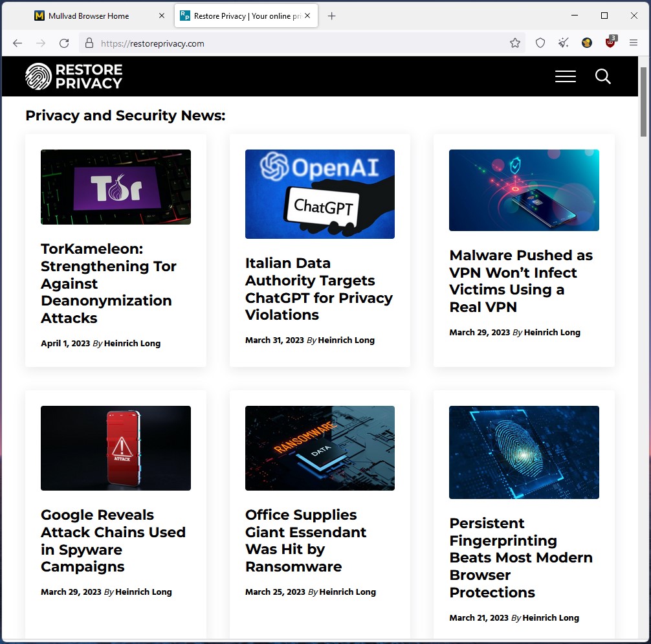Maximize the browser window
Screen dimensions: 651x644
(604, 16)
